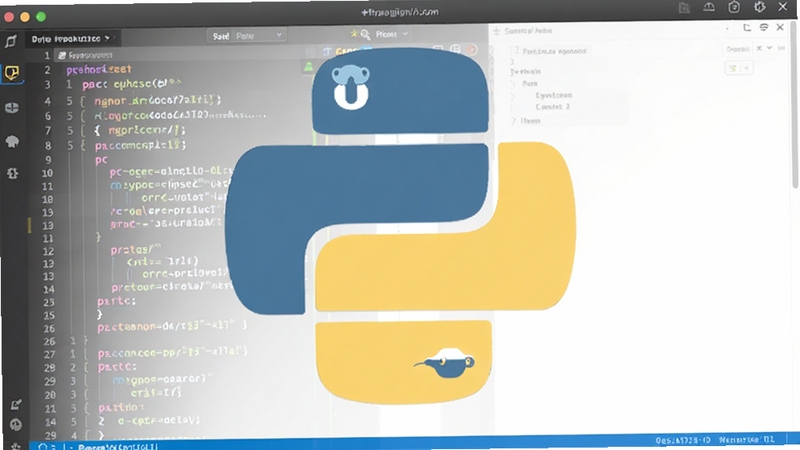Open the Saed dropdown in the top toolbar
Image resolution: width=800 pixels, height=450 pixels.
click(x=246, y=36)
